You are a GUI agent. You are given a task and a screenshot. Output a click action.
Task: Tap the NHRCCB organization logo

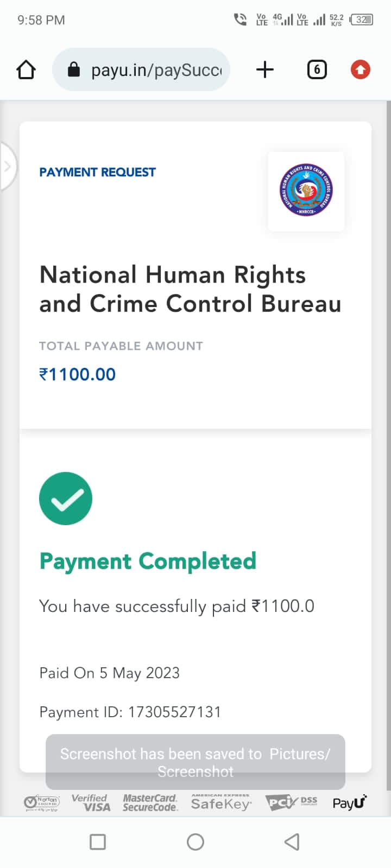point(306,191)
